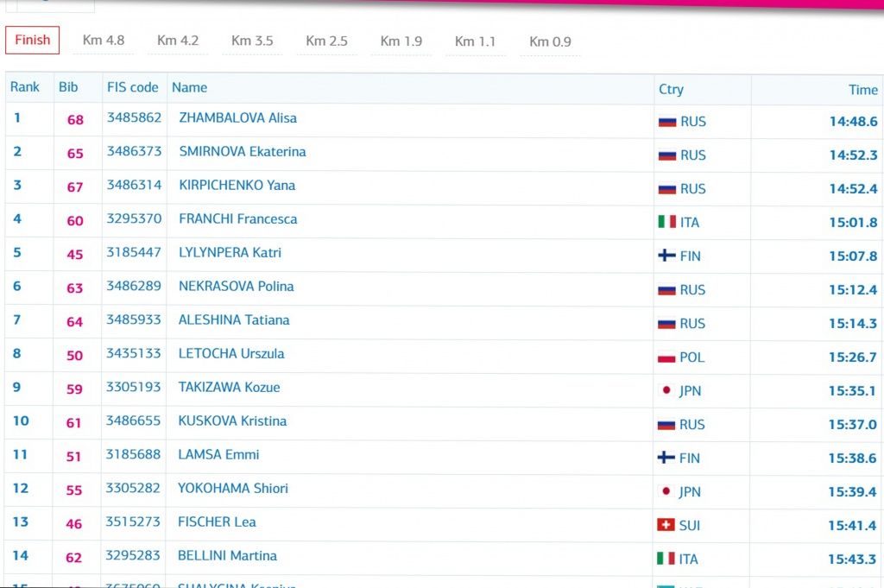
Task: Open KIRPICHENKO Yana athlete profile
Action: click(x=237, y=186)
